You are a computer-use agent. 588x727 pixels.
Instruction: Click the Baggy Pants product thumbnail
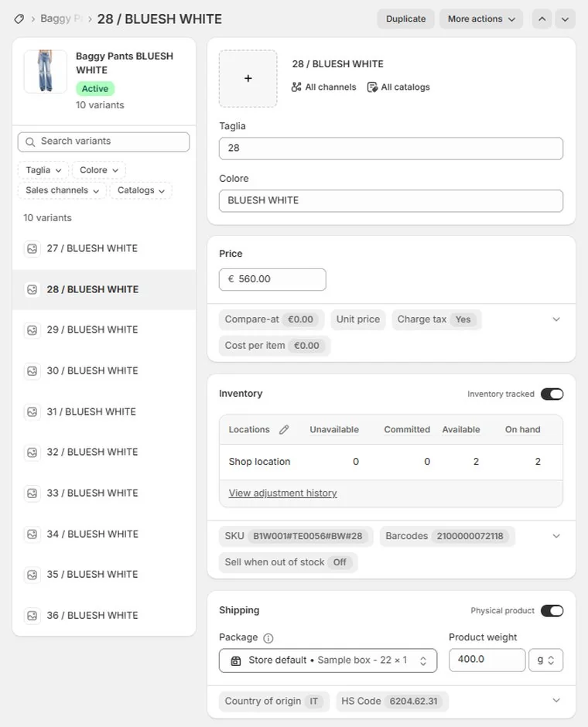click(x=46, y=71)
